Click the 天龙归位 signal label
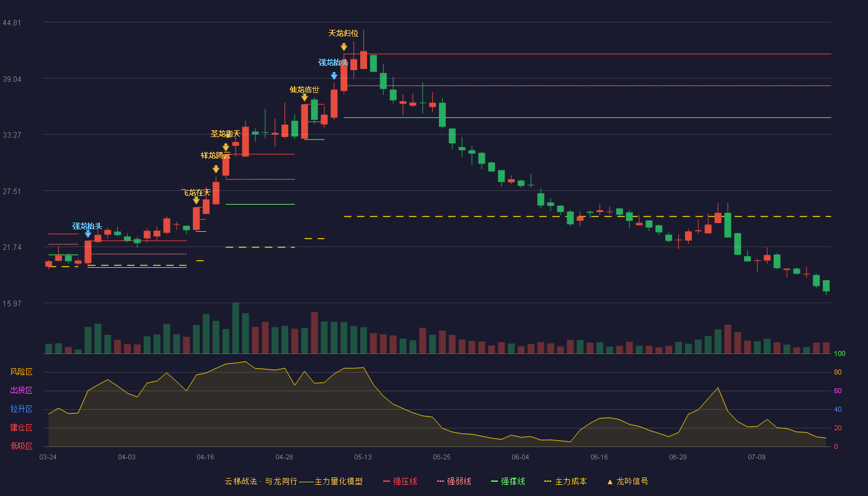This screenshot has width=868, height=496. coord(343,33)
